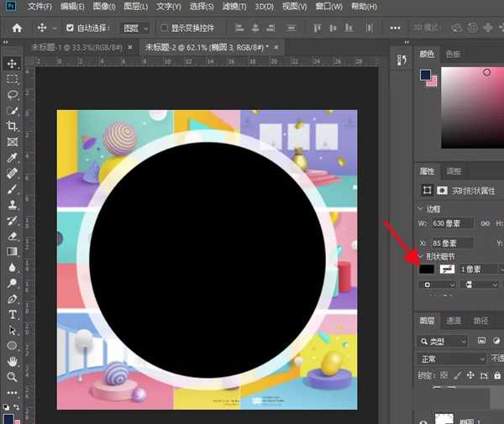Select the Move tool in the toolbar
Screen dimensions: 504x424
(x=12, y=64)
